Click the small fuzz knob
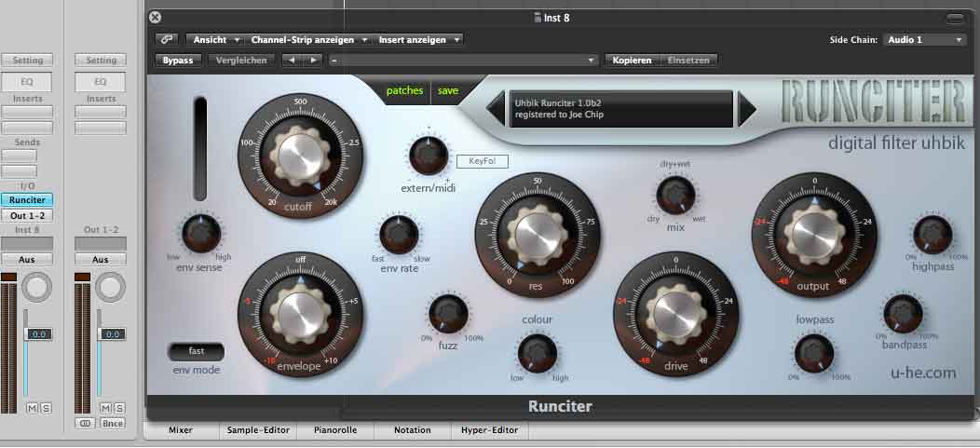 (448, 312)
